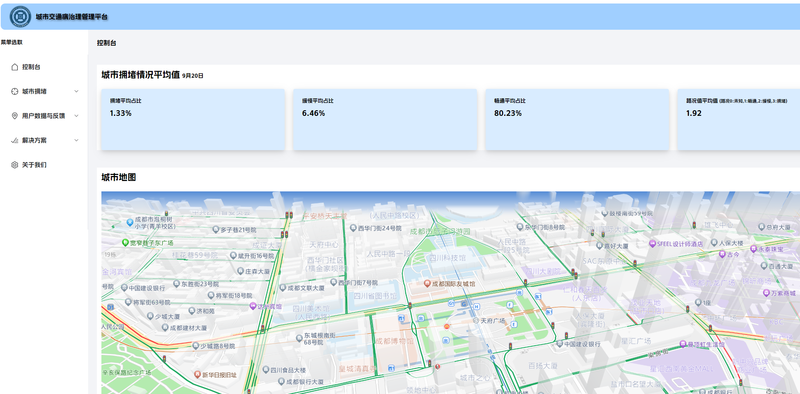This screenshot has height=394, width=800.
Task: Click the 关于我们 gear icon
Action: tap(14, 165)
